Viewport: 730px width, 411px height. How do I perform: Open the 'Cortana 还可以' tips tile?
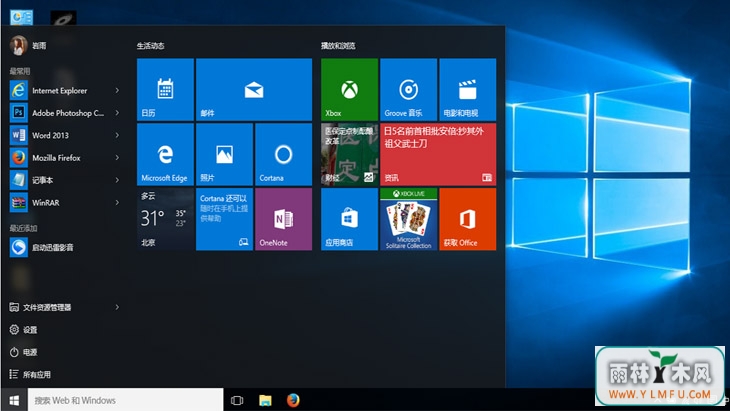click(224, 219)
